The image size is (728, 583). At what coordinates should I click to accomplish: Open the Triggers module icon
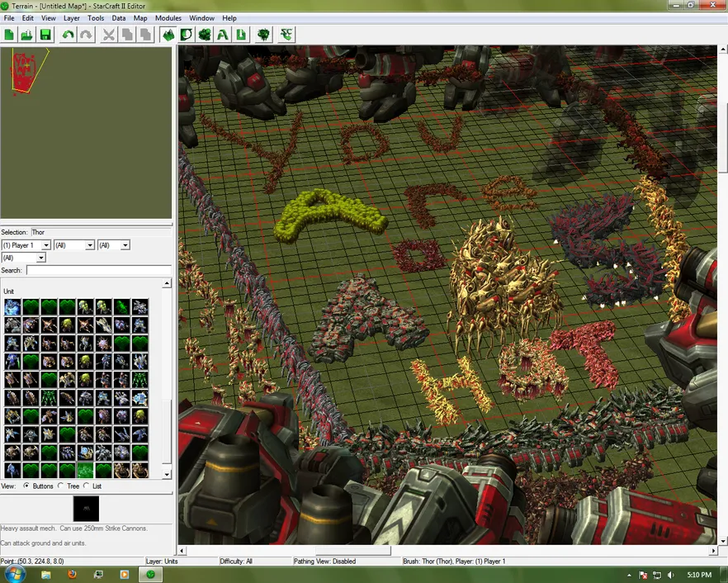pyautogui.click(x=187, y=35)
